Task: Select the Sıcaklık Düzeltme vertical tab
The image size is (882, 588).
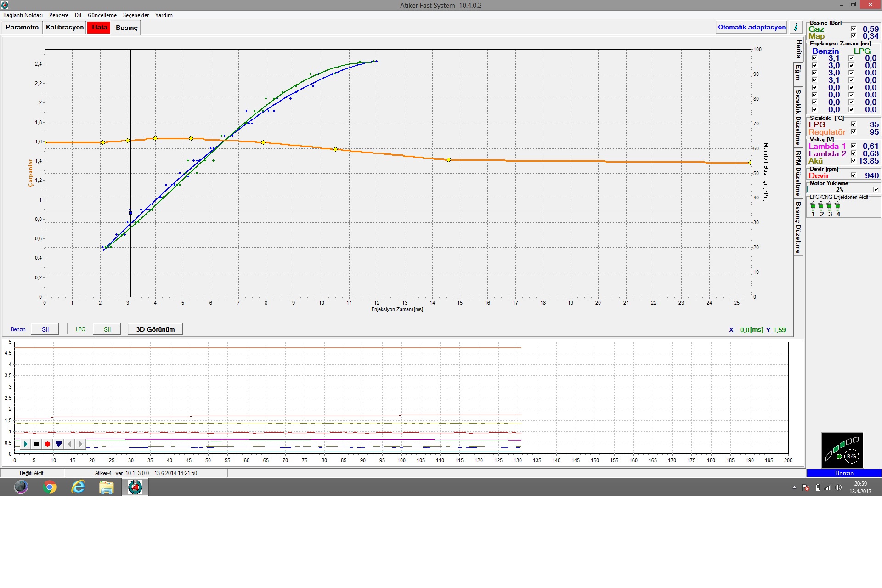Action: pos(799,118)
